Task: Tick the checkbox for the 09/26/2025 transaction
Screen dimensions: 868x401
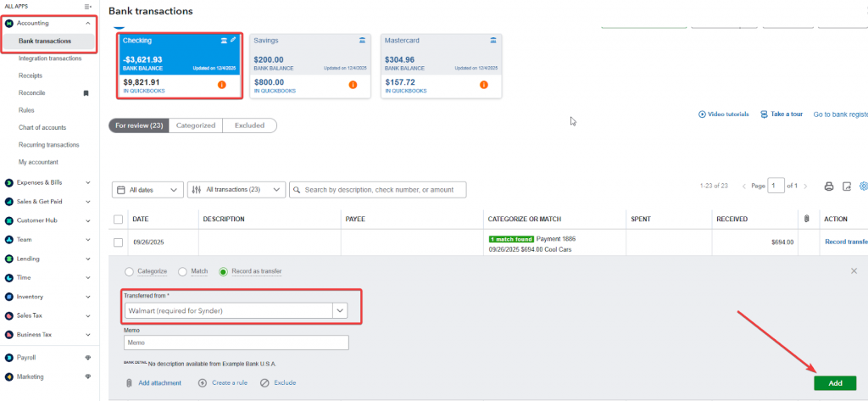Action: pos(118,242)
